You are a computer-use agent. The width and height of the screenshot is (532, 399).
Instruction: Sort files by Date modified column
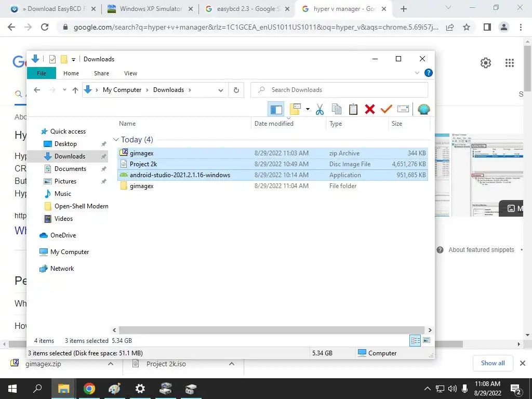pyautogui.click(x=289, y=124)
